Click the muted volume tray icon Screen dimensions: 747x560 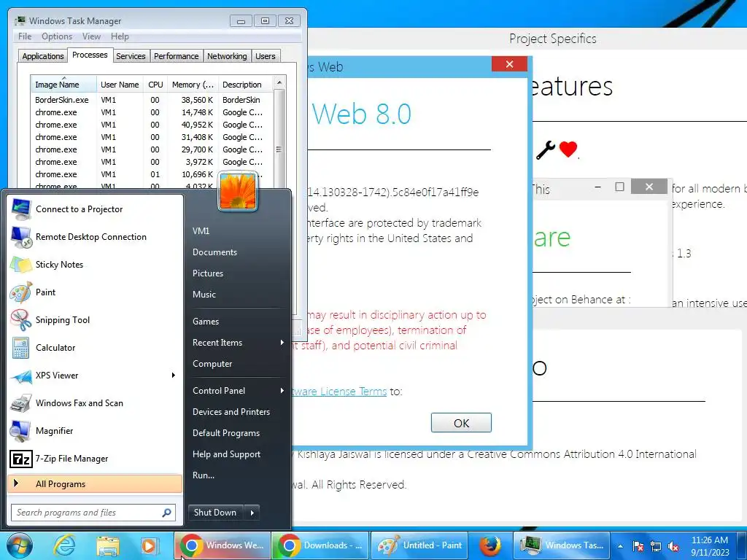pyautogui.click(x=673, y=546)
